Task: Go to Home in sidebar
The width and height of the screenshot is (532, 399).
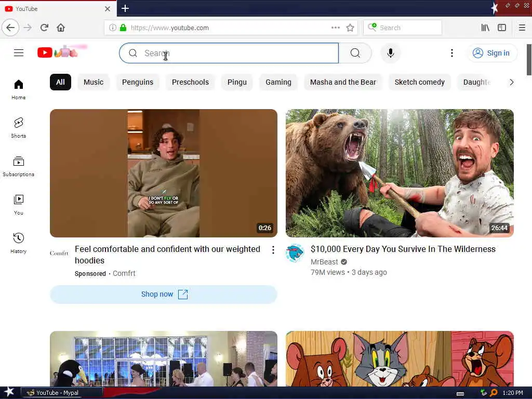Action: pyautogui.click(x=19, y=89)
